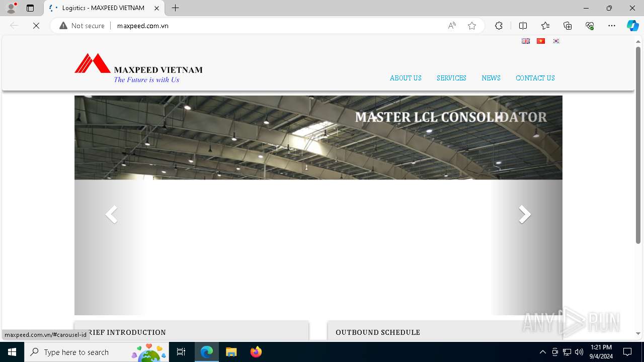Launch Copilot sidebar
The image size is (644, 362).
click(632, 26)
